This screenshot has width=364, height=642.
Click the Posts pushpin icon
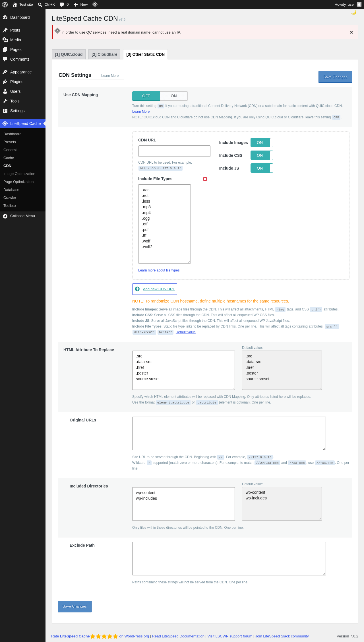tap(5, 30)
